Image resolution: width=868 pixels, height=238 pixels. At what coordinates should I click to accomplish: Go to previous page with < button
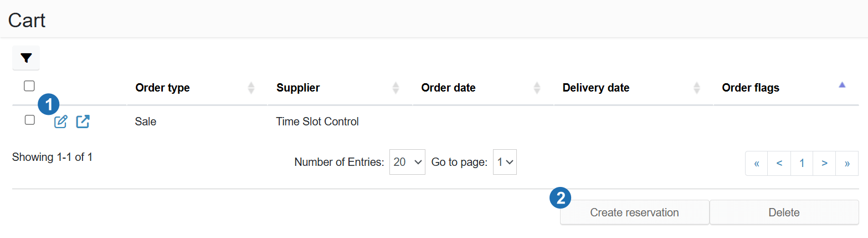[x=779, y=163]
